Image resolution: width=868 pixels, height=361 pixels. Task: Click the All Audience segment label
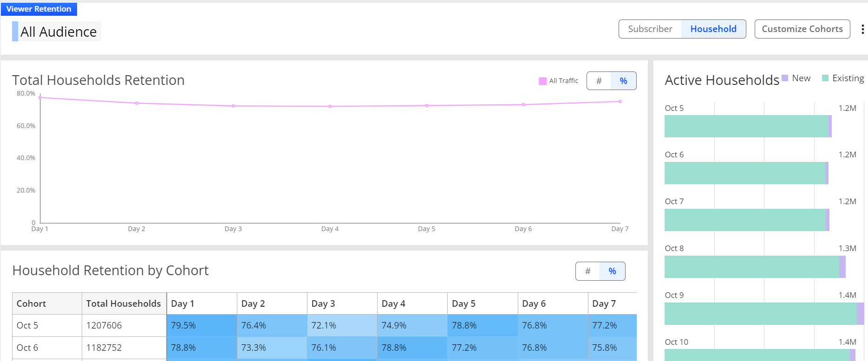59,32
